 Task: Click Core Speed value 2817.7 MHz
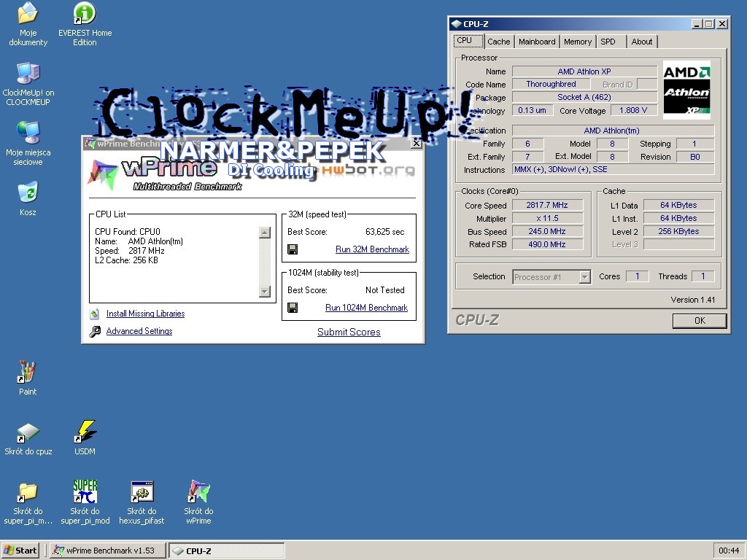(547, 205)
